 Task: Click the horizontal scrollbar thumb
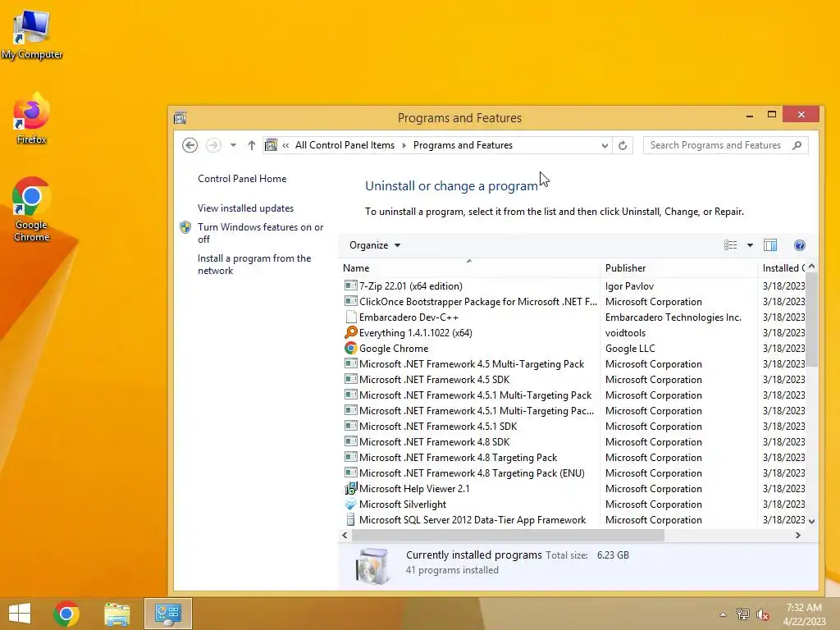(508, 535)
